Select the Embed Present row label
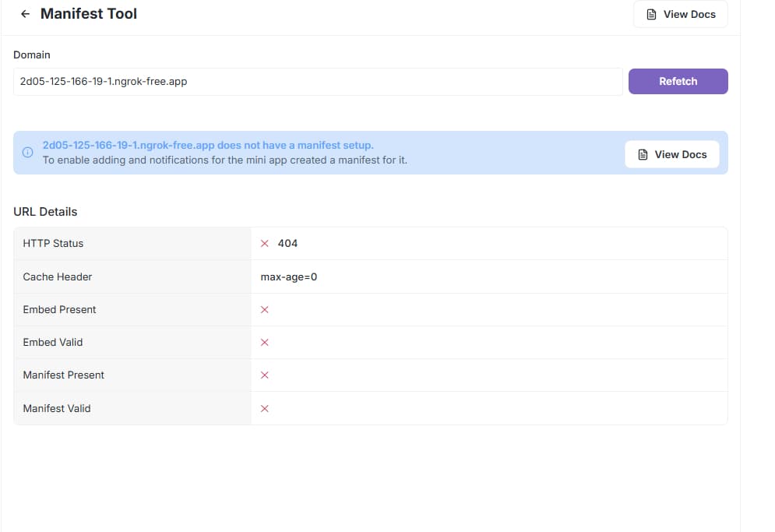The height and width of the screenshot is (532, 775). coord(59,309)
